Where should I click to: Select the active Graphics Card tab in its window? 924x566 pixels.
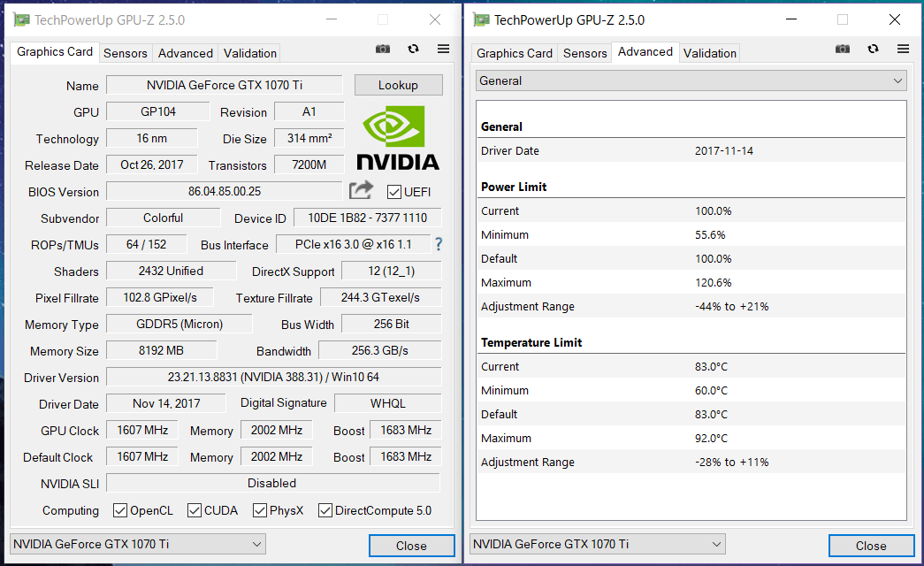point(55,52)
